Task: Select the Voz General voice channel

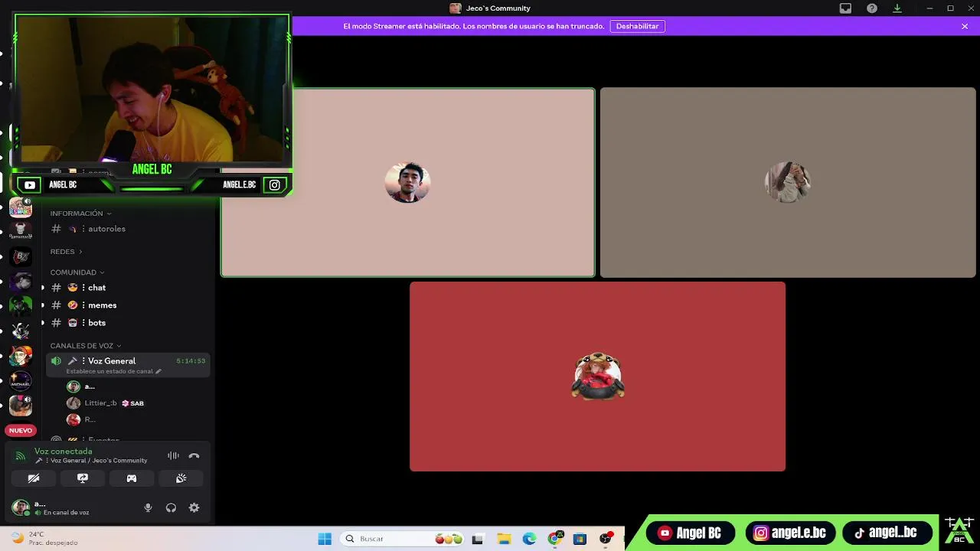Action: [128, 365]
